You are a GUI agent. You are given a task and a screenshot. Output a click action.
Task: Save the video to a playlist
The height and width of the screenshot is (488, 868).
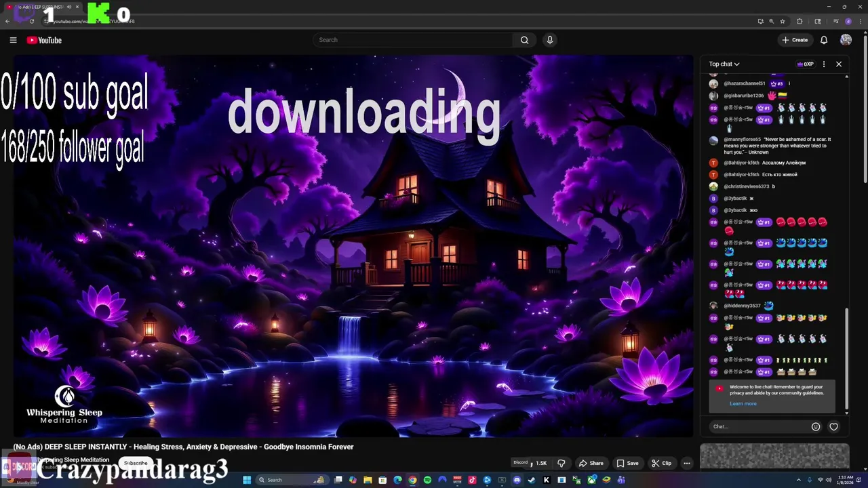click(627, 463)
